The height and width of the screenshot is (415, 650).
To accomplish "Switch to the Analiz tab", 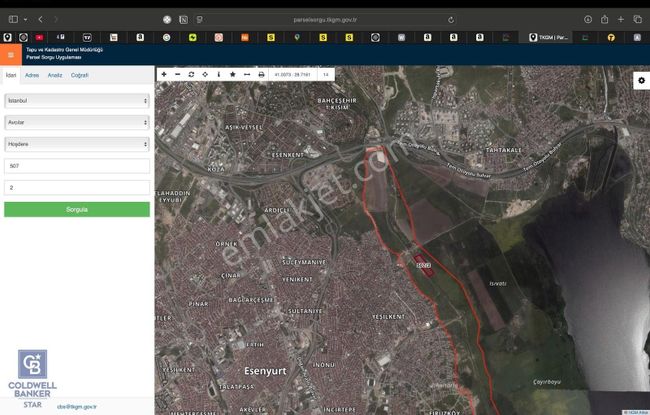I will (55, 75).
